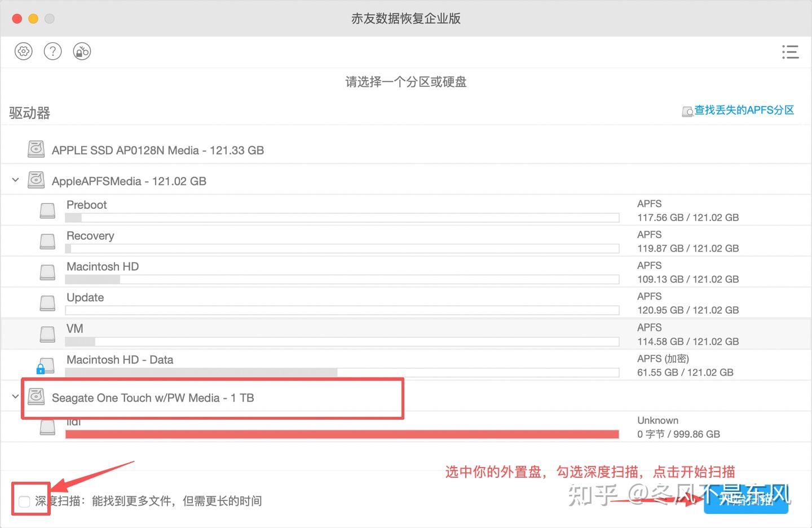812x528 pixels.
Task: Click the deep scan description text
Action: (x=148, y=501)
